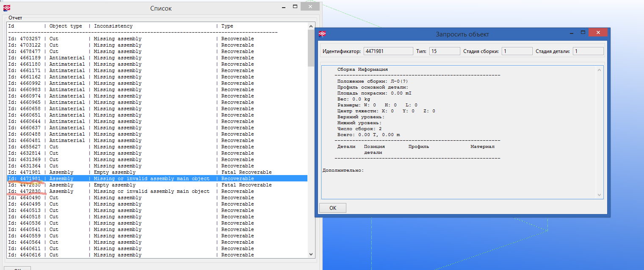Minimize the Запросить объект window
644x270 pixels.
[571, 33]
